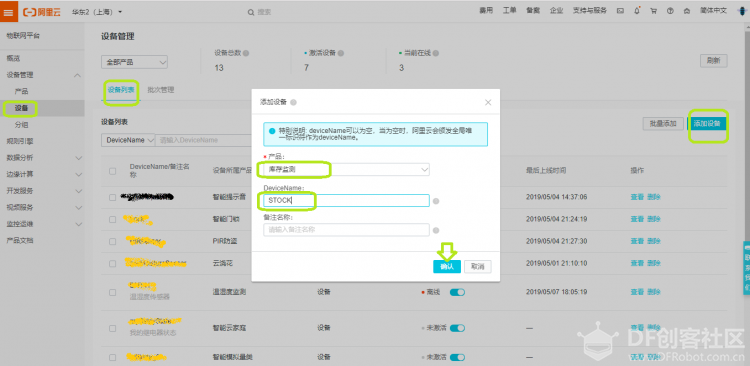Viewport: 750px width, 366px height.
Task: Click the DeviceName field containing STOCK
Action: coord(346,200)
